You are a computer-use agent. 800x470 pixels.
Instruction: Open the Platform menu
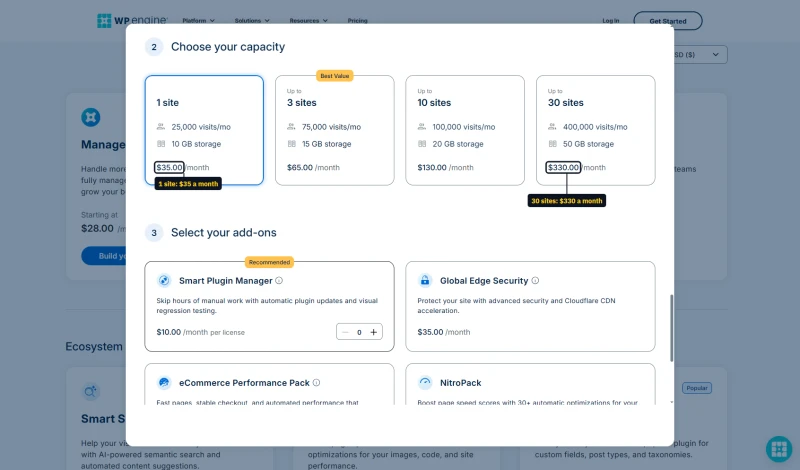pyautogui.click(x=198, y=21)
